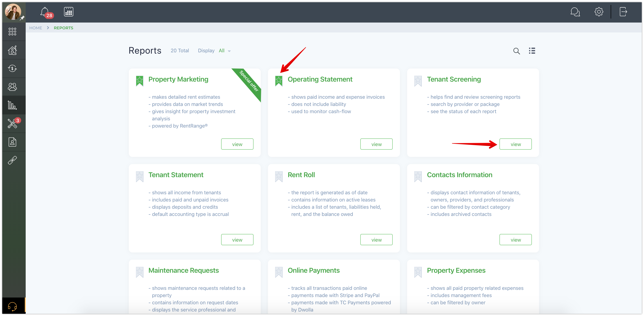Click 'can be filtered by owner' text
The height and width of the screenshot is (316, 644).
coord(458,302)
